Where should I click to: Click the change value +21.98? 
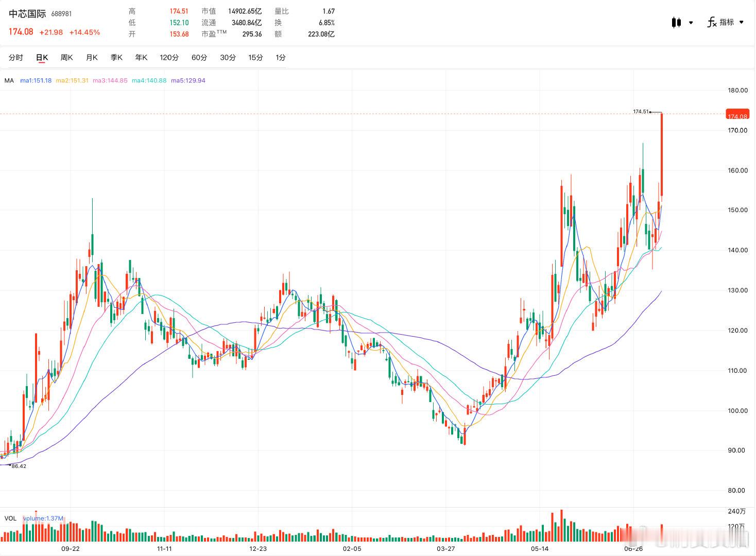[x=51, y=32]
